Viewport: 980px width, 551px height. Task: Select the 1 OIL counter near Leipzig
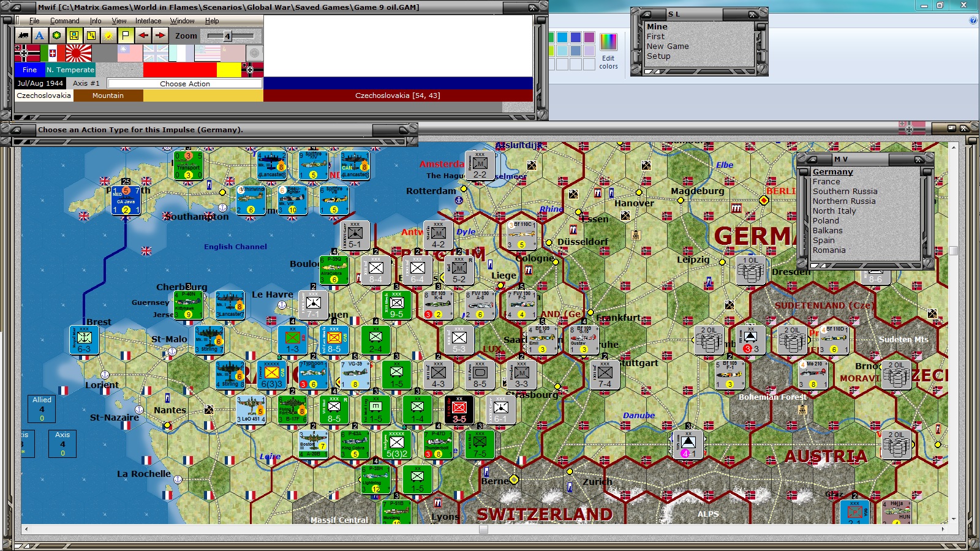(750, 270)
